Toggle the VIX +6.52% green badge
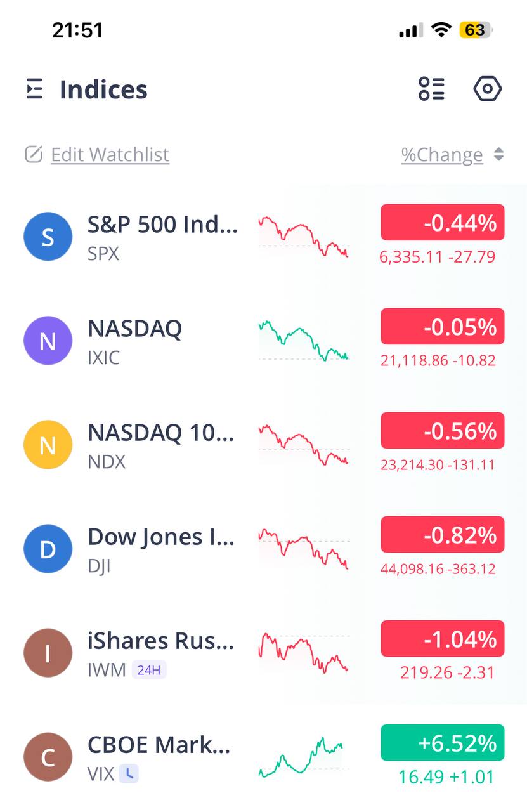This screenshot has width=527, height=812. pyautogui.click(x=442, y=743)
